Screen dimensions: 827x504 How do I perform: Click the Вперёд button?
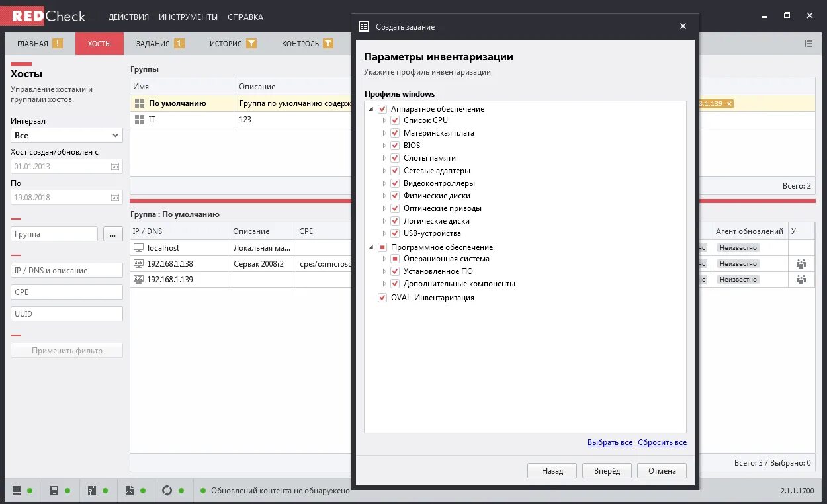(x=607, y=471)
